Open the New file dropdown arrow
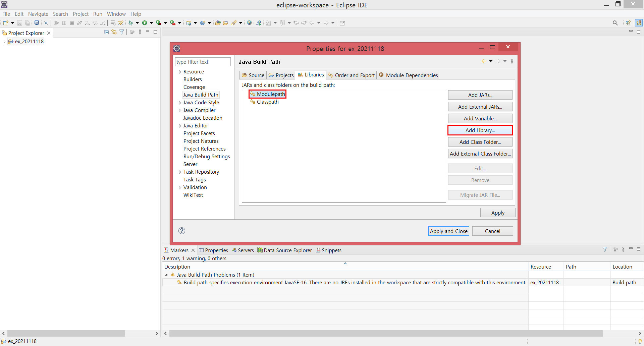The width and height of the screenshot is (644, 346). (x=12, y=23)
